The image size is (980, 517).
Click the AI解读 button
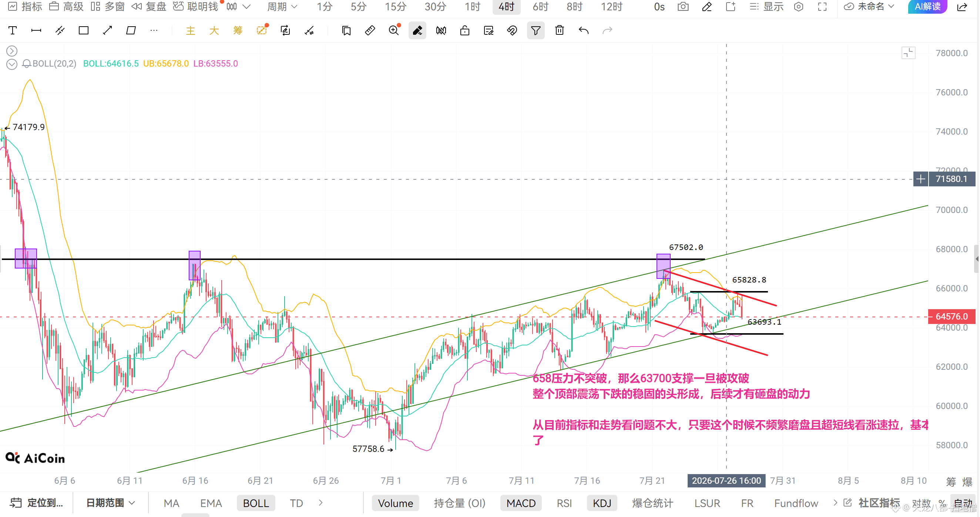click(x=927, y=7)
